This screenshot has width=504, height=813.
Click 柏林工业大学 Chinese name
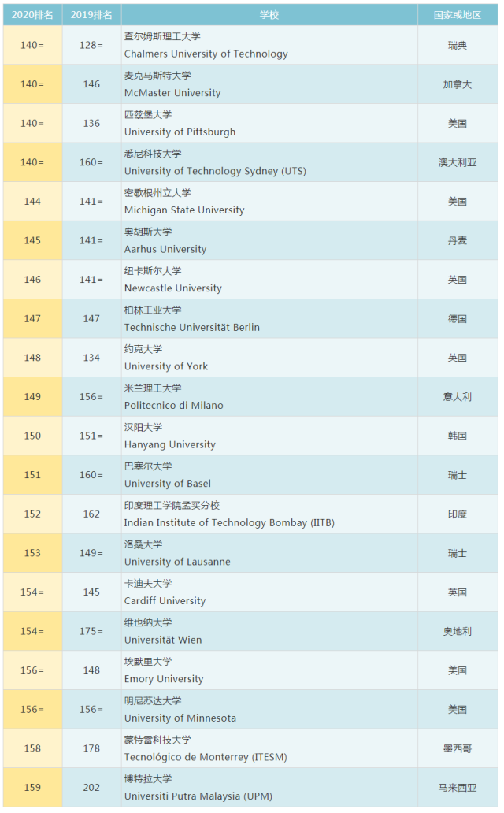[153, 310]
